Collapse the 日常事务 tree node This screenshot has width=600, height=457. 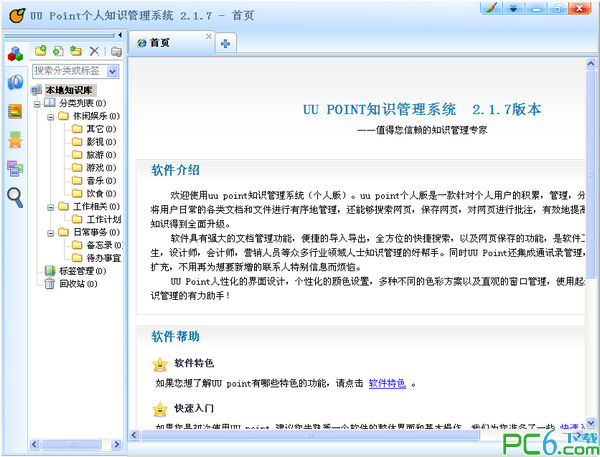pos(51,233)
